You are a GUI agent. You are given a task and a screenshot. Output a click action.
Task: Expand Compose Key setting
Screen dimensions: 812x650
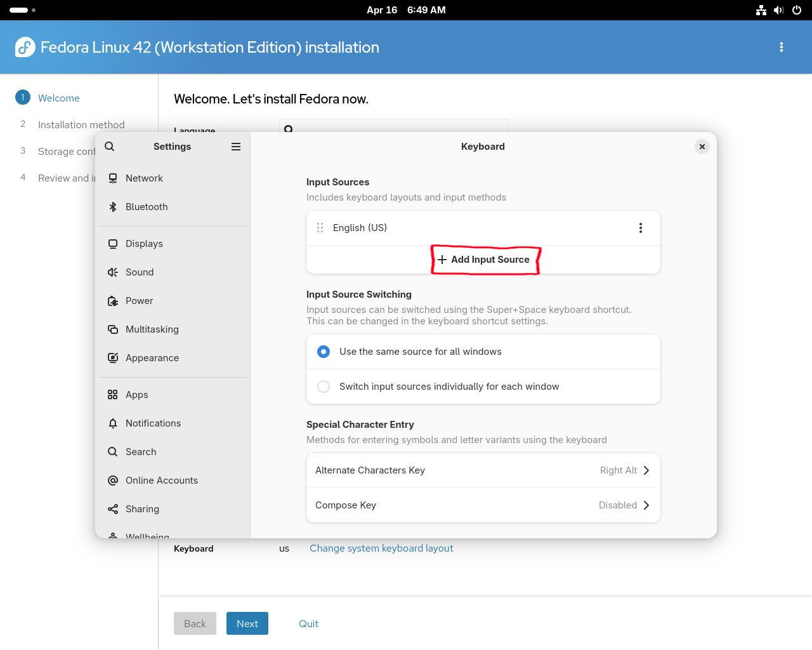tap(483, 505)
